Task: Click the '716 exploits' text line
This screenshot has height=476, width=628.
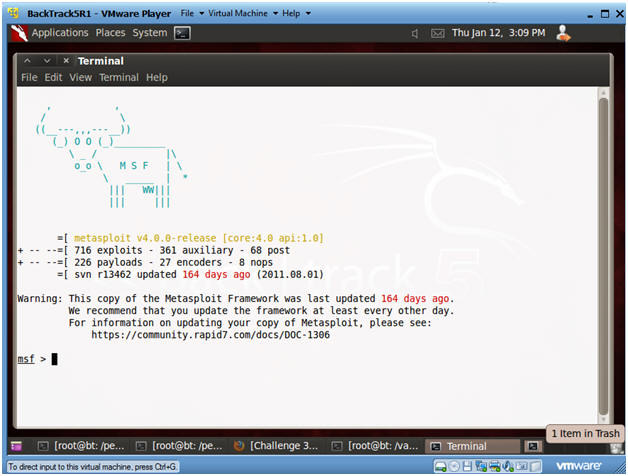Action: (x=154, y=250)
